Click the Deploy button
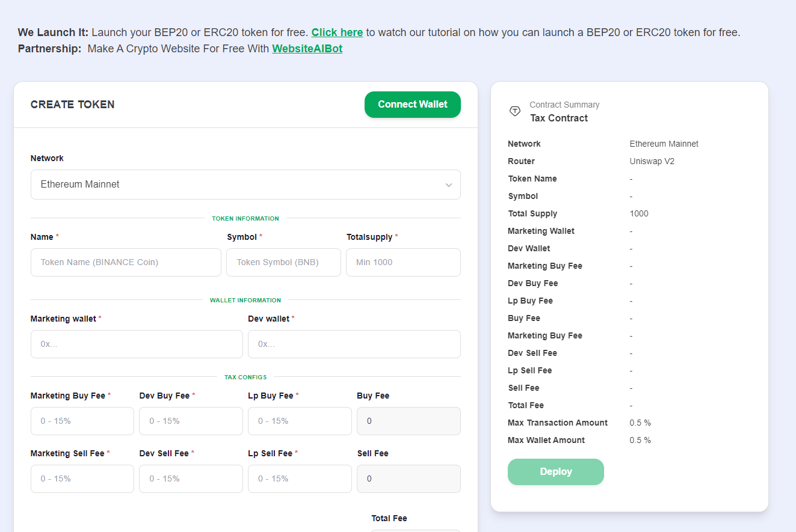This screenshot has height=532, width=796. tap(556, 472)
